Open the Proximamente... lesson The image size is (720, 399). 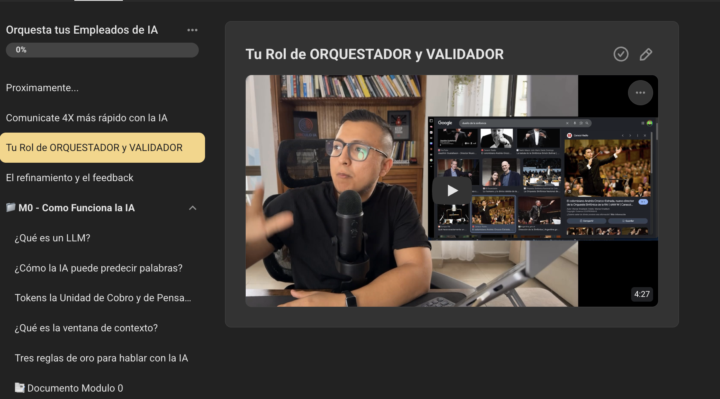click(42, 88)
